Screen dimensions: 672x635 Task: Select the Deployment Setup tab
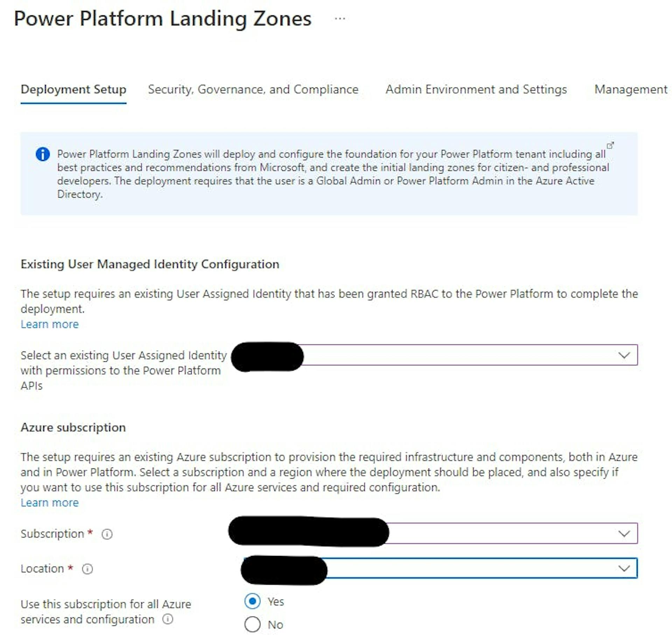73,90
